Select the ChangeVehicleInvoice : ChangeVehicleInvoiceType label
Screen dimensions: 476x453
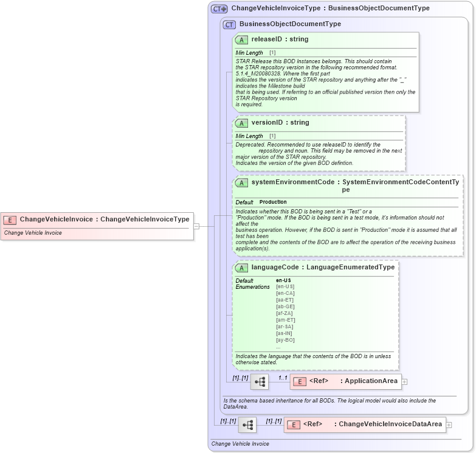[x=105, y=220]
